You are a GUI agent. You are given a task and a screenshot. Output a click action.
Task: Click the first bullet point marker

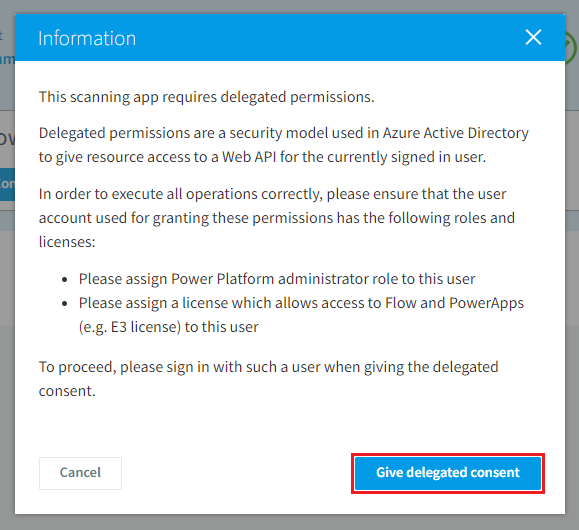tap(65, 280)
